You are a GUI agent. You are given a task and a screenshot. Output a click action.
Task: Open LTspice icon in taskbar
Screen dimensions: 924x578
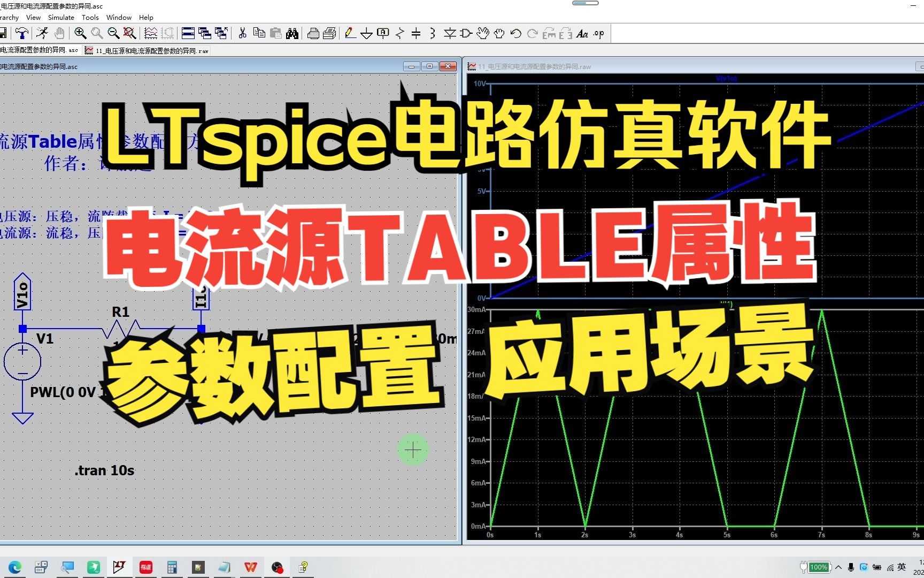[119, 567]
